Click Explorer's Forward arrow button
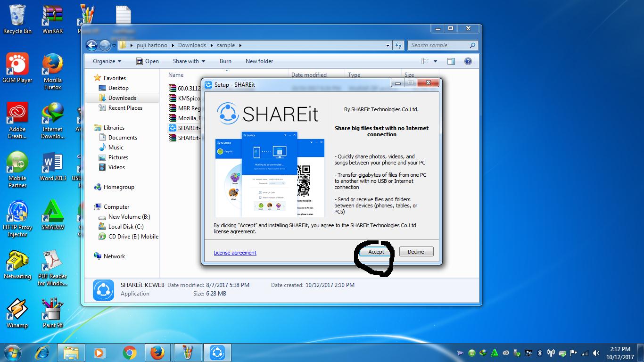The image size is (644, 362). click(105, 45)
